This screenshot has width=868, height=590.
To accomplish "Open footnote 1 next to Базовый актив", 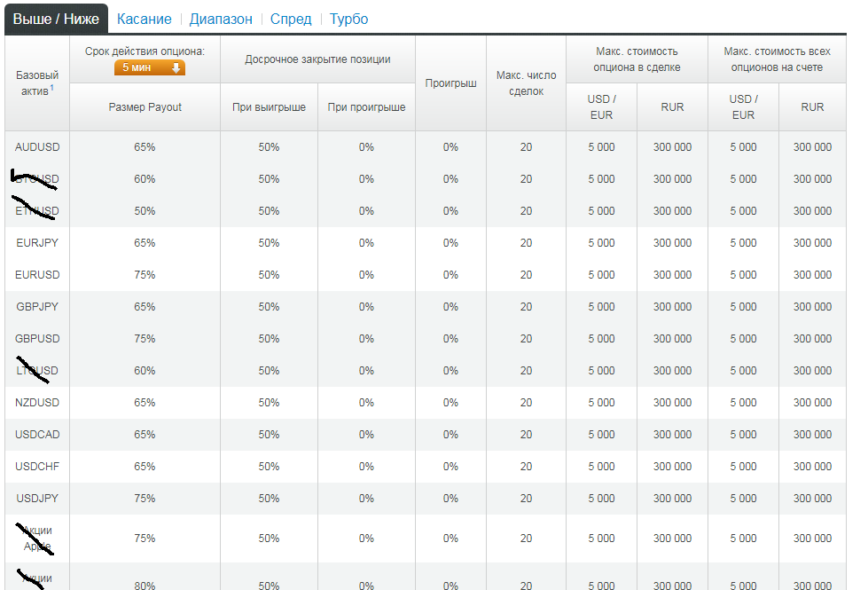I will (52, 87).
